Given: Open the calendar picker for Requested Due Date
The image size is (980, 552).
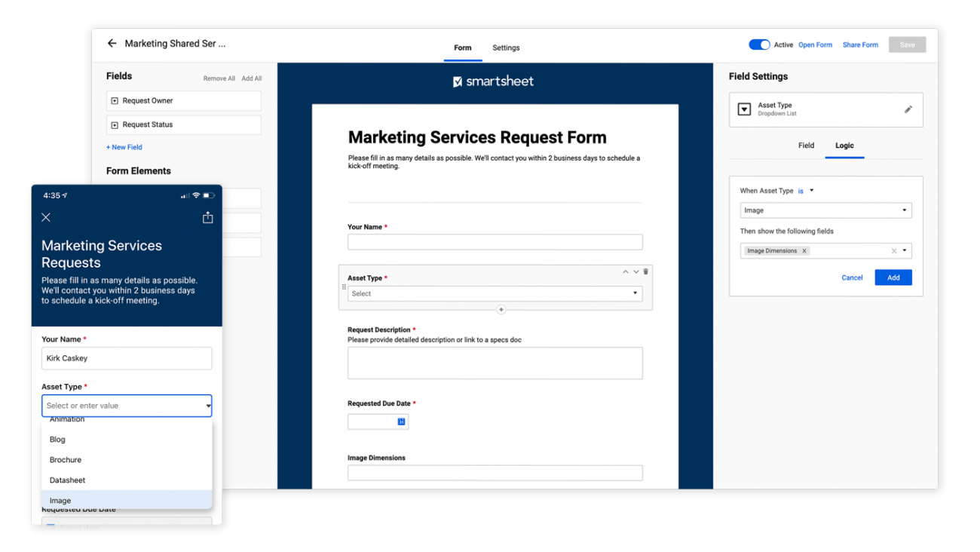Looking at the screenshot, I should [401, 422].
